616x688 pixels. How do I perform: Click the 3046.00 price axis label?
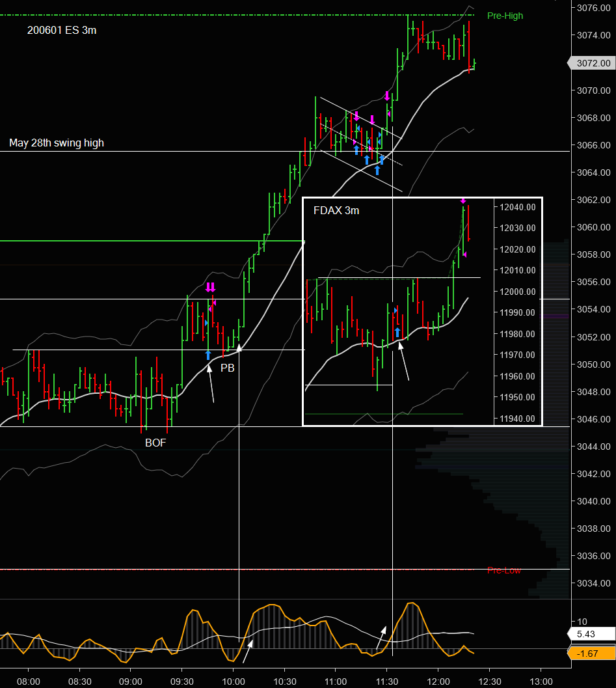pyautogui.click(x=594, y=419)
